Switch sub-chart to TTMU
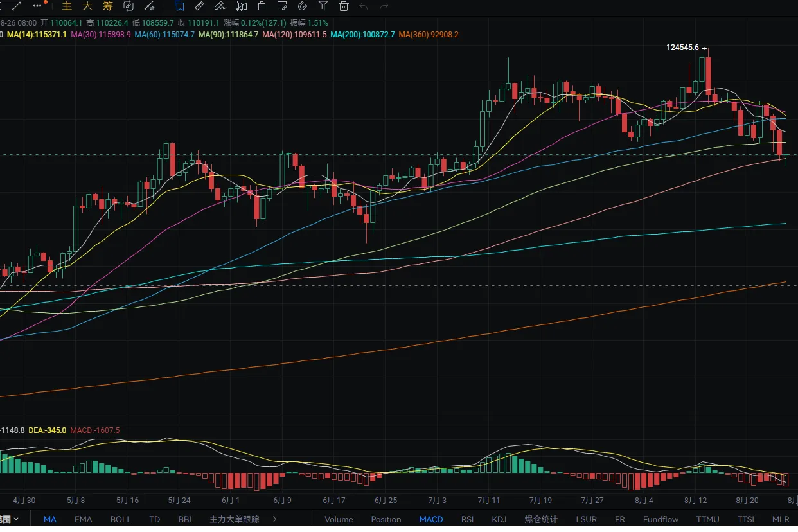The width and height of the screenshot is (798, 532). tap(707, 519)
